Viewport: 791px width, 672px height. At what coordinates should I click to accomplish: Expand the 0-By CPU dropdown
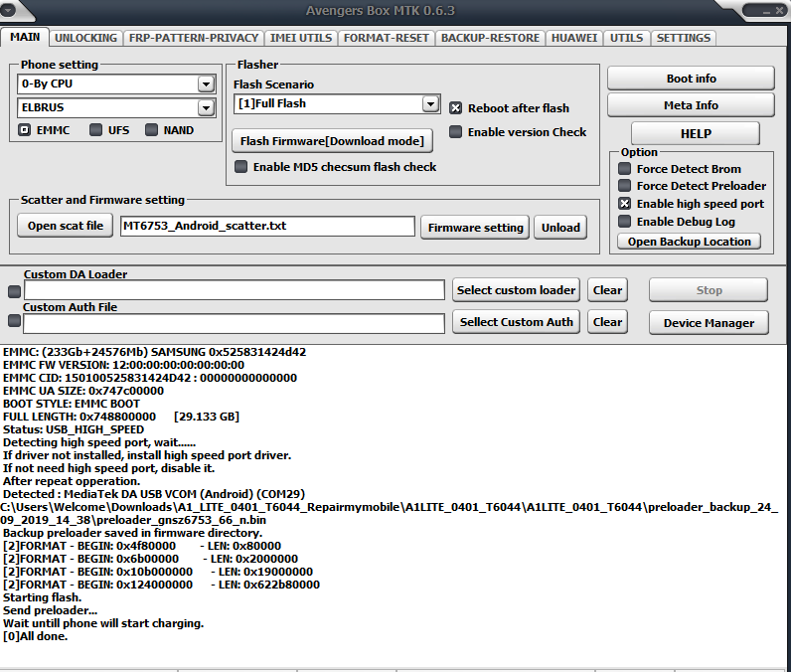[206, 84]
